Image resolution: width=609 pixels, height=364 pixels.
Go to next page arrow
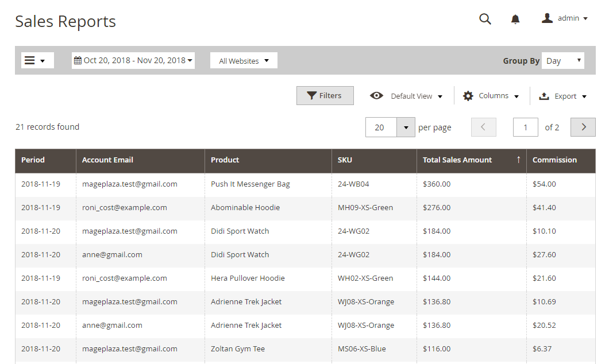pos(583,127)
